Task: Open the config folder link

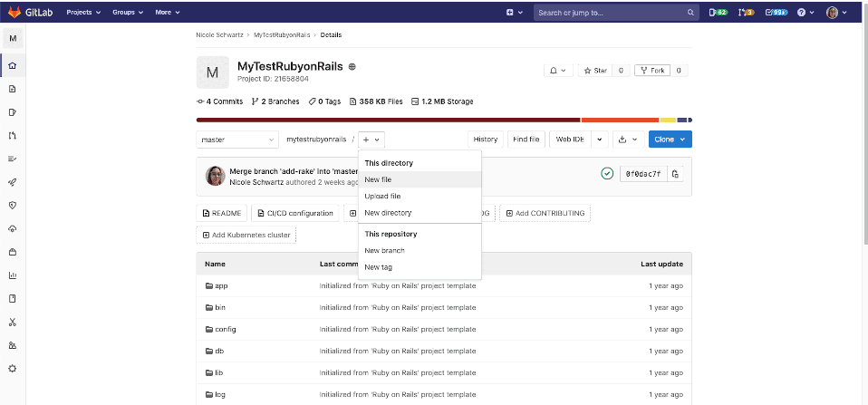Action: [225, 329]
